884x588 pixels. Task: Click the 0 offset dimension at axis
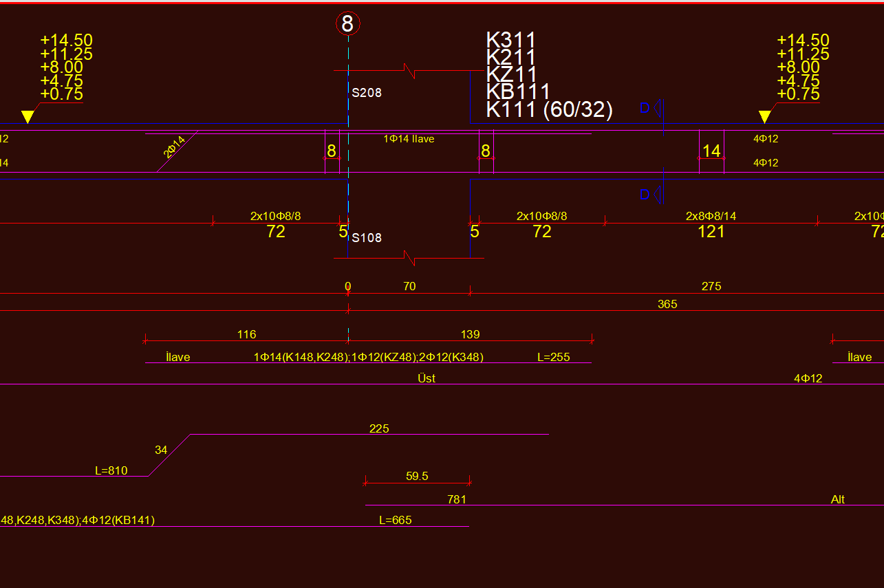click(x=347, y=286)
